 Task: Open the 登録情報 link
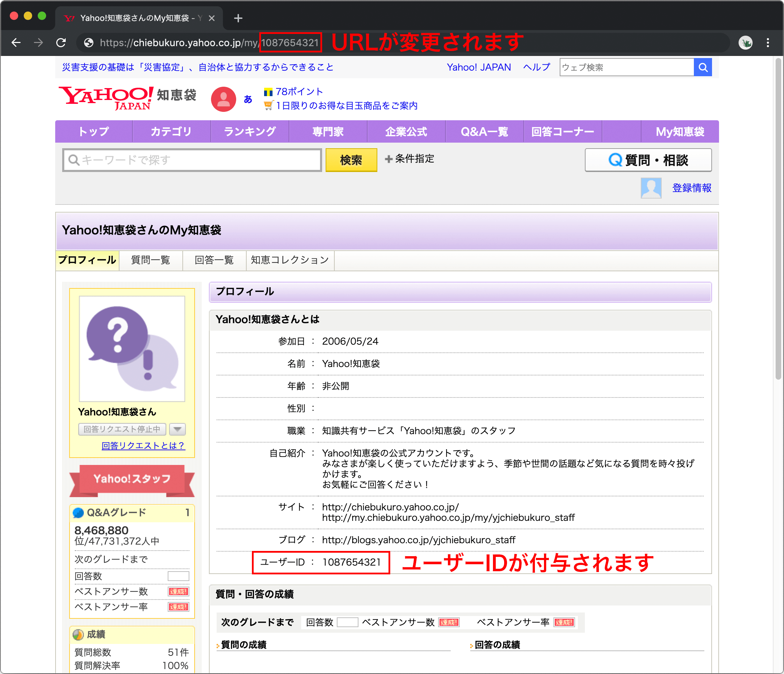point(692,188)
